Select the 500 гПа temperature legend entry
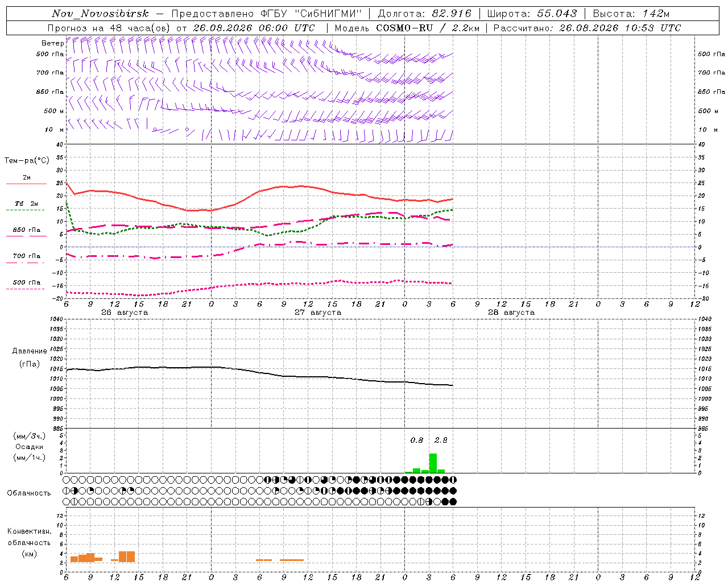 click(x=26, y=285)
